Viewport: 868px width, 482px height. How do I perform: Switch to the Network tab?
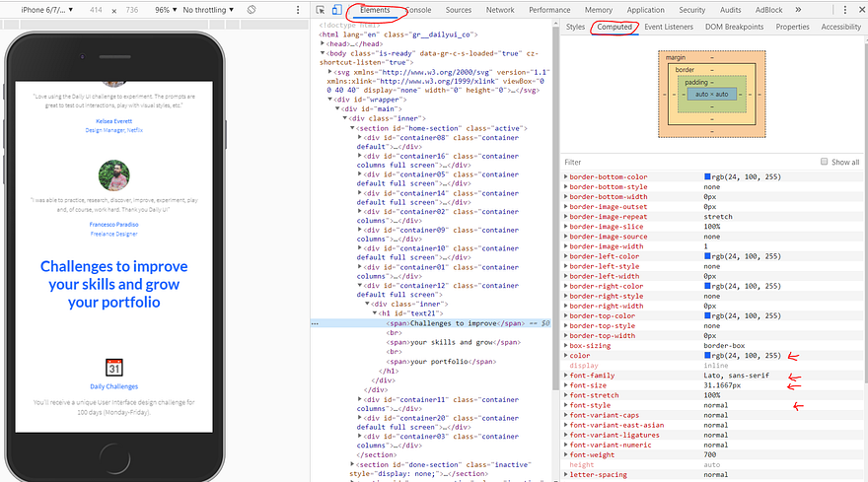500,10
